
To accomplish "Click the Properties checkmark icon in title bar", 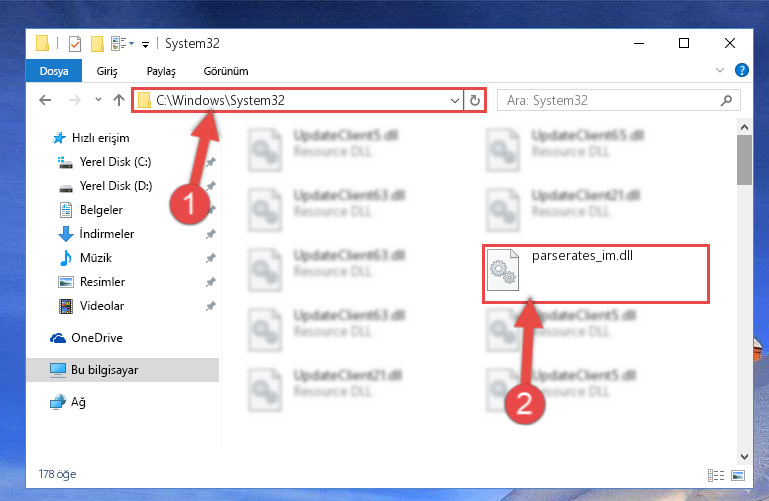I will click(x=75, y=44).
